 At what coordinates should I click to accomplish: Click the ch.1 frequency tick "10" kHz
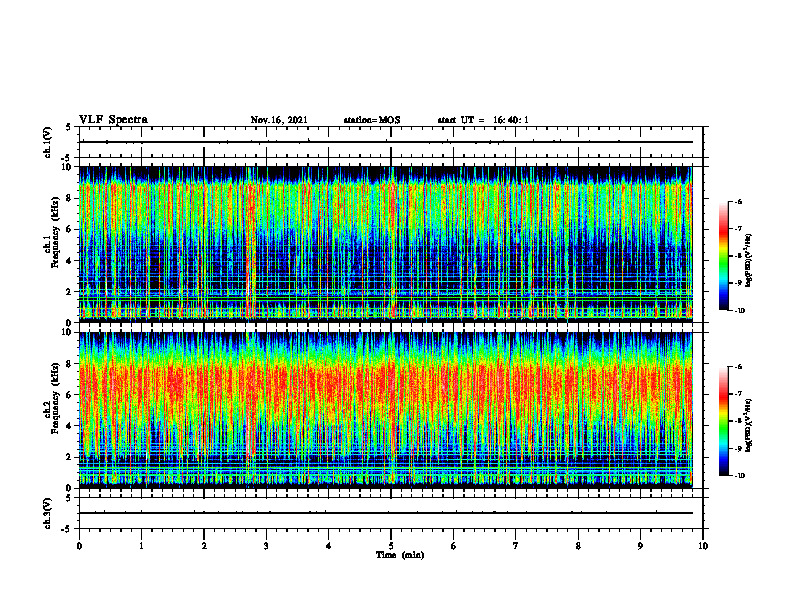67,167
